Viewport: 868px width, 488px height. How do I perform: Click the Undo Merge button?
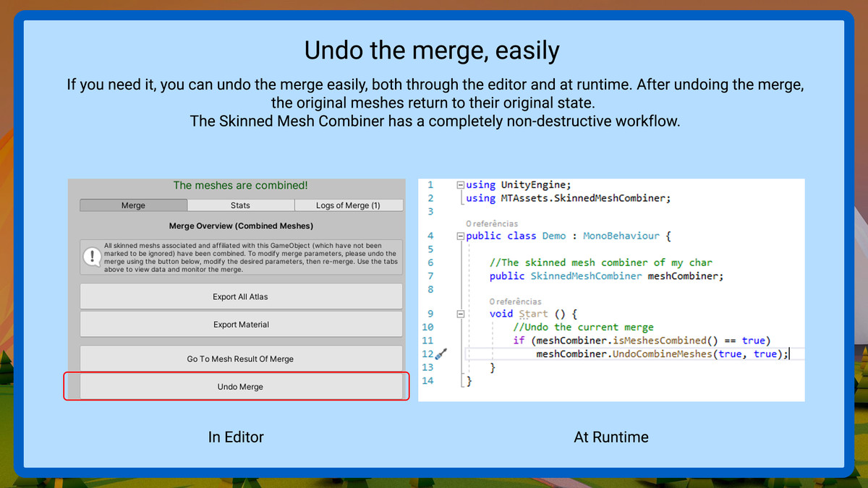click(x=241, y=387)
